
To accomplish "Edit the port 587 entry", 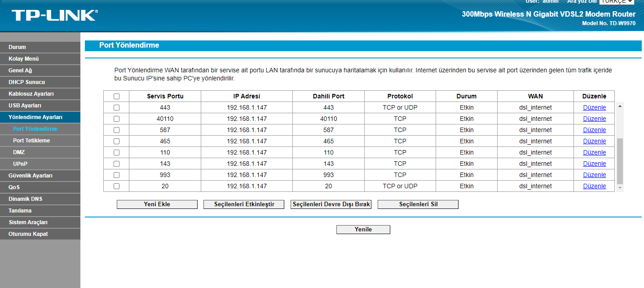I will point(594,130).
